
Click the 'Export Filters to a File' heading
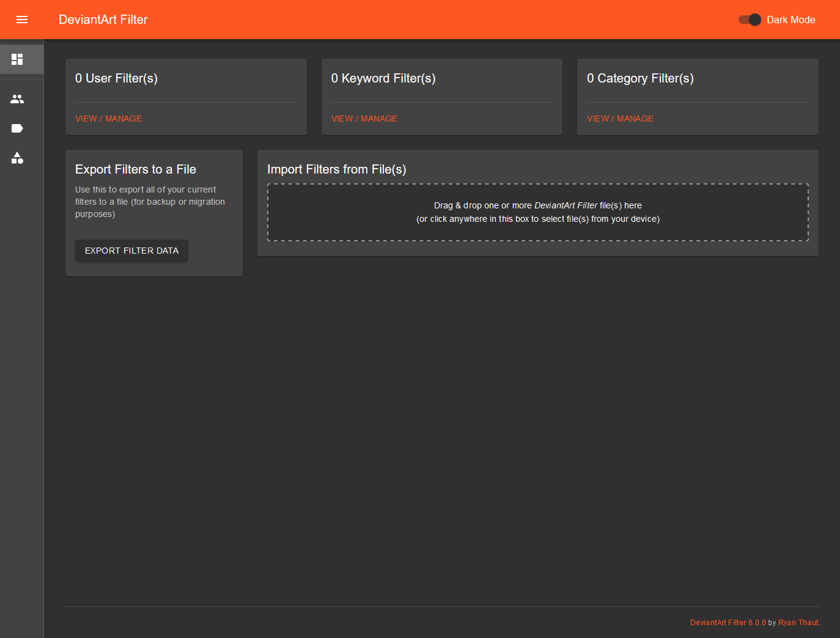pyautogui.click(x=136, y=169)
